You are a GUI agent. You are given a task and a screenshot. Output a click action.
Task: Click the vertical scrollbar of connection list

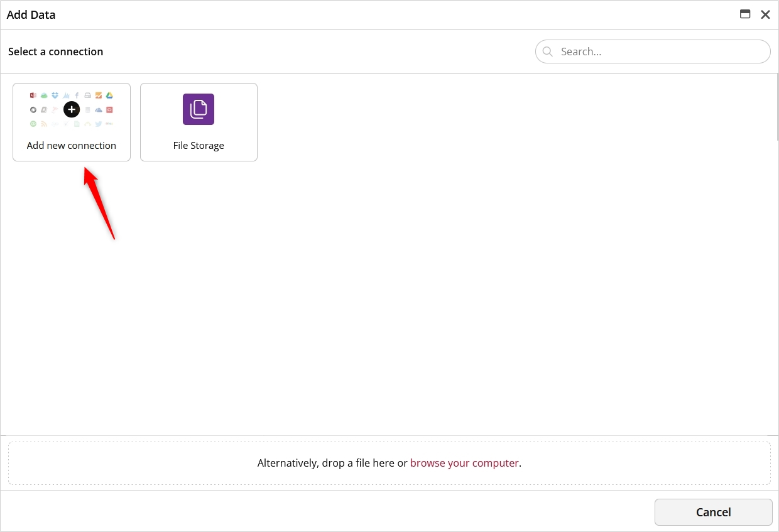point(776,107)
